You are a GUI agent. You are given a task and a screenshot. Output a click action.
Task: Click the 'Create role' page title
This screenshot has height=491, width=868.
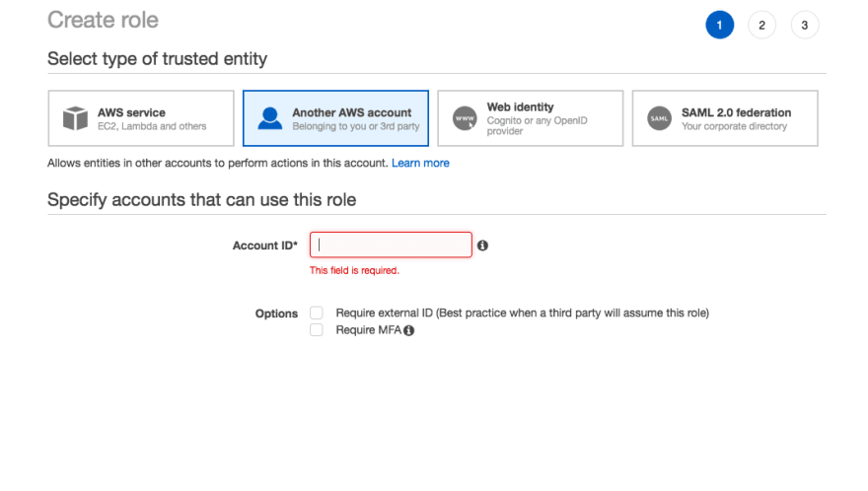(103, 20)
